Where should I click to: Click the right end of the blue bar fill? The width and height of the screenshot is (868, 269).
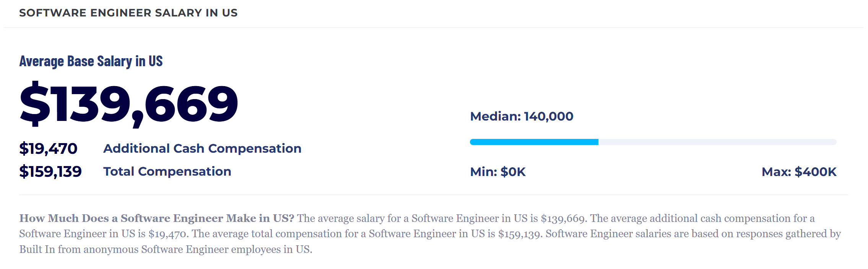coord(597,142)
